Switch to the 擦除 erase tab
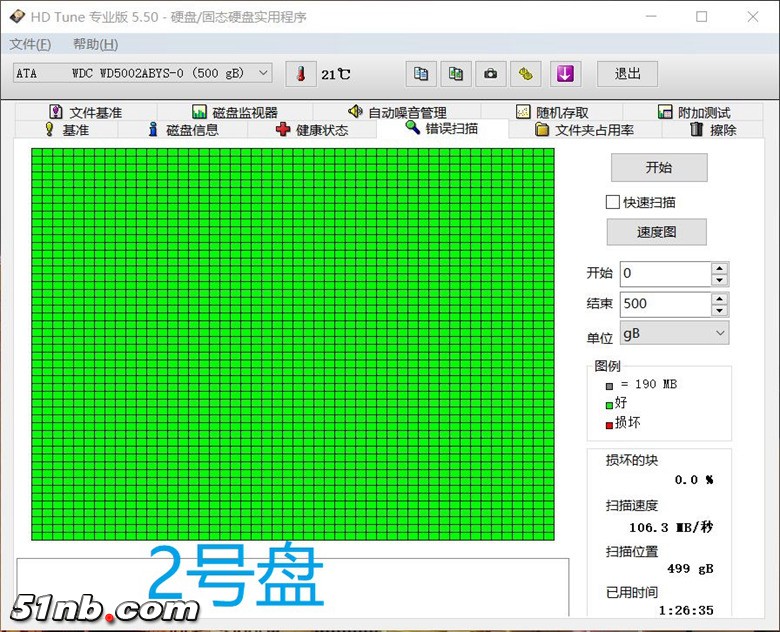 pos(712,130)
